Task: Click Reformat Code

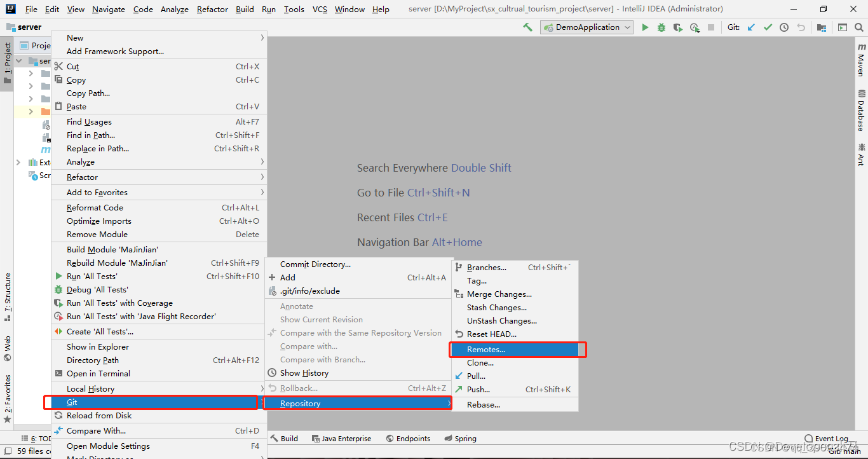Action: 159,208
